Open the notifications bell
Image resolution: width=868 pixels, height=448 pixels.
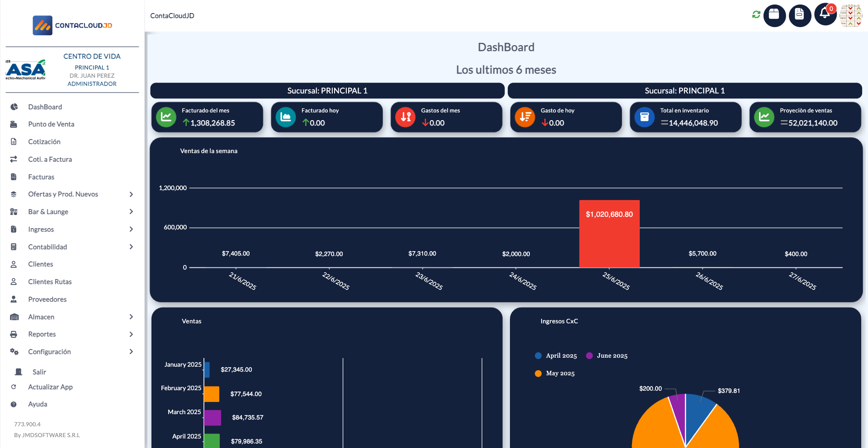(x=825, y=14)
